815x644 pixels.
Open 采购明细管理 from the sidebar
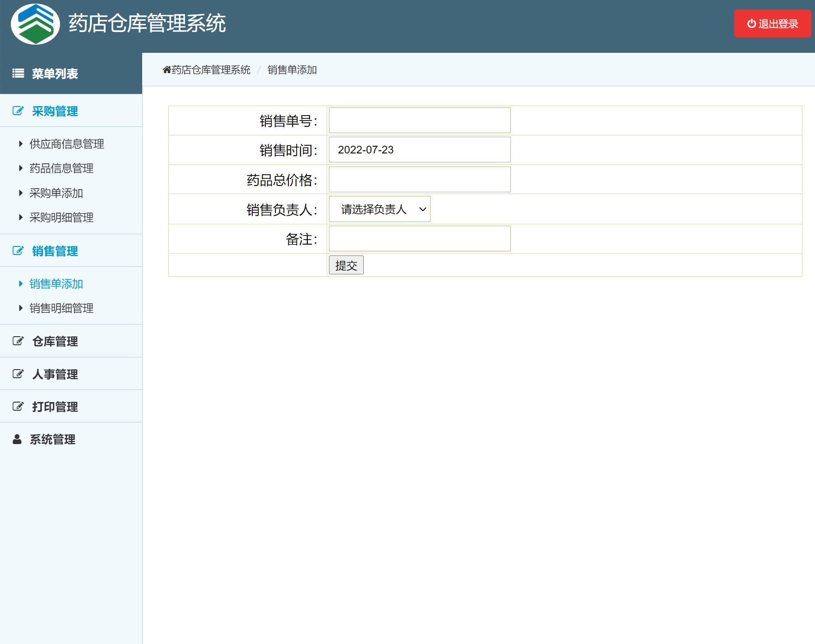(x=61, y=218)
